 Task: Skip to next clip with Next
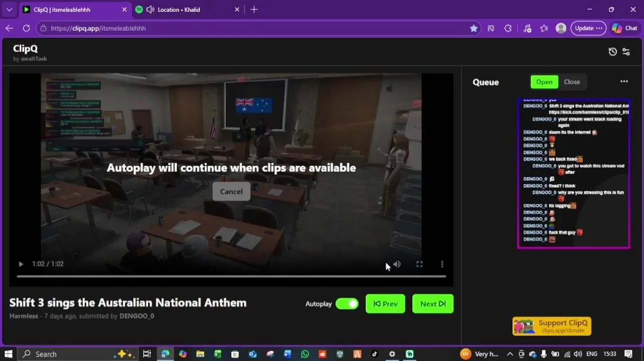click(433, 303)
